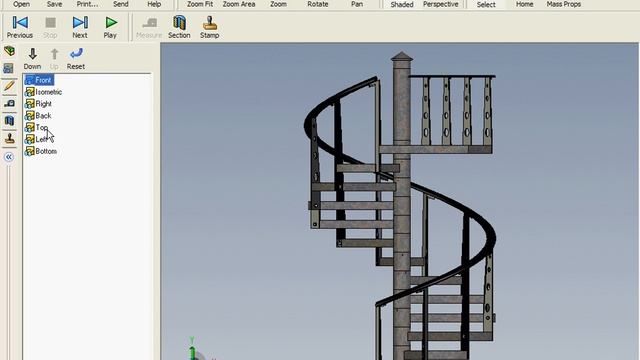Screen dimensions: 640x360
Task: Switch to the Left view
Action: (x=37, y=139)
